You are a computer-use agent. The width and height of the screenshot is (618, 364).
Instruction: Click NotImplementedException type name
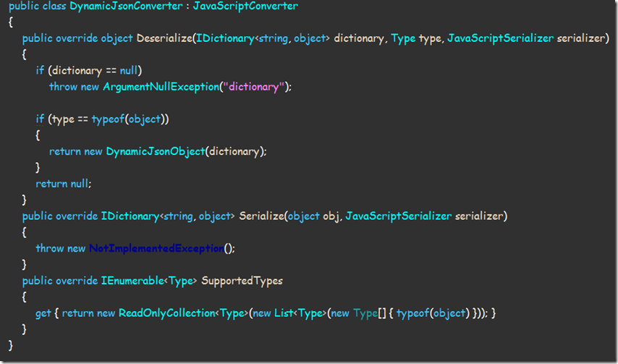[x=156, y=248]
